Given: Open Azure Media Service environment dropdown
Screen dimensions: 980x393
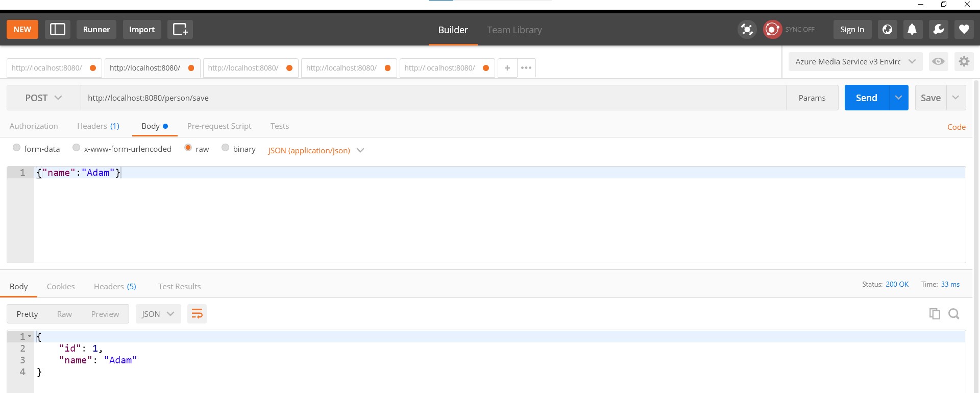Looking at the screenshot, I should click(855, 61).
